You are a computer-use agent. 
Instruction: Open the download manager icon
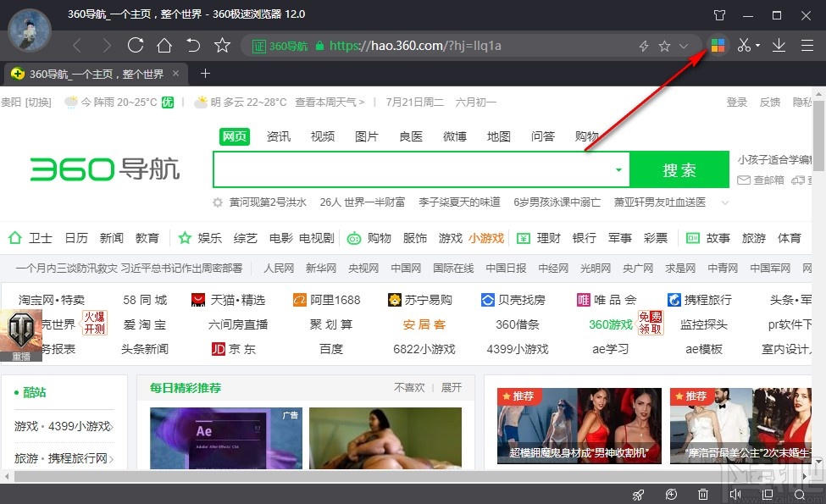coord(778,46)
